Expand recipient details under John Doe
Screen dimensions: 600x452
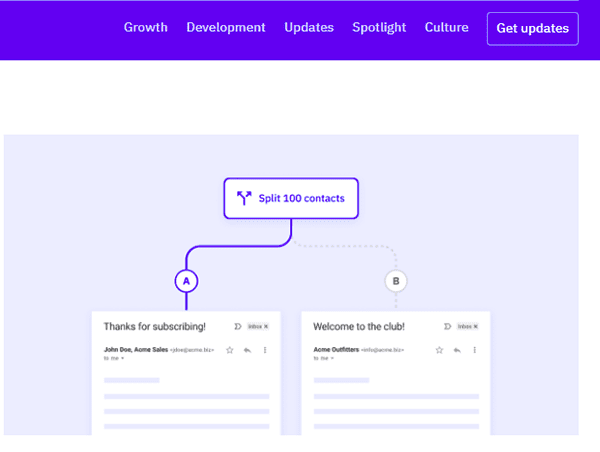tap(123, 357)
